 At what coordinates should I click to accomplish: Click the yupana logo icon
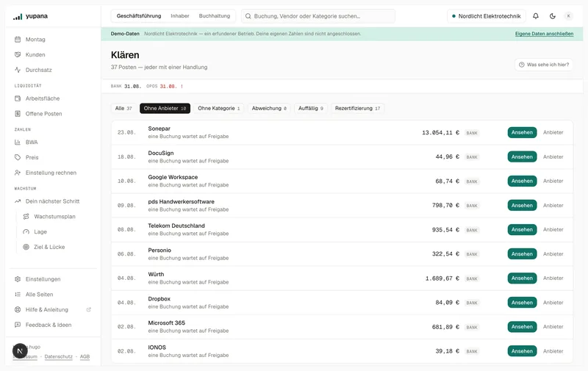tap(18, 16)
